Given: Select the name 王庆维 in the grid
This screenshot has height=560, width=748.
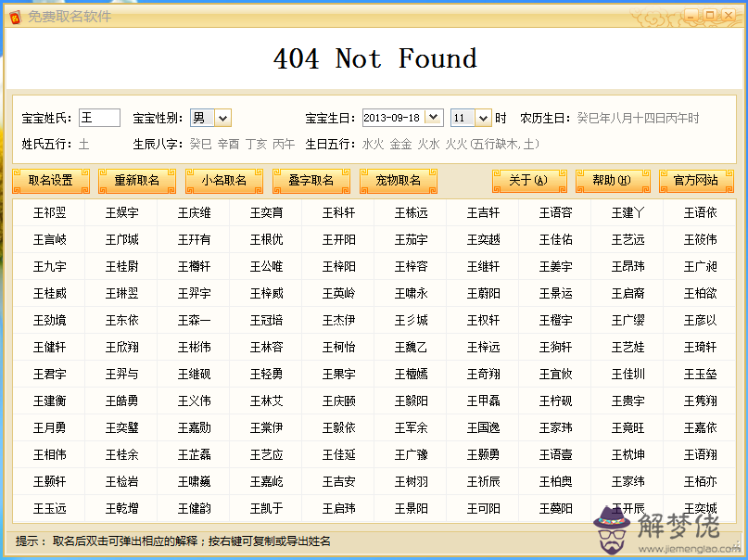Looking at the screenshot, I should [x=194, y=213].
